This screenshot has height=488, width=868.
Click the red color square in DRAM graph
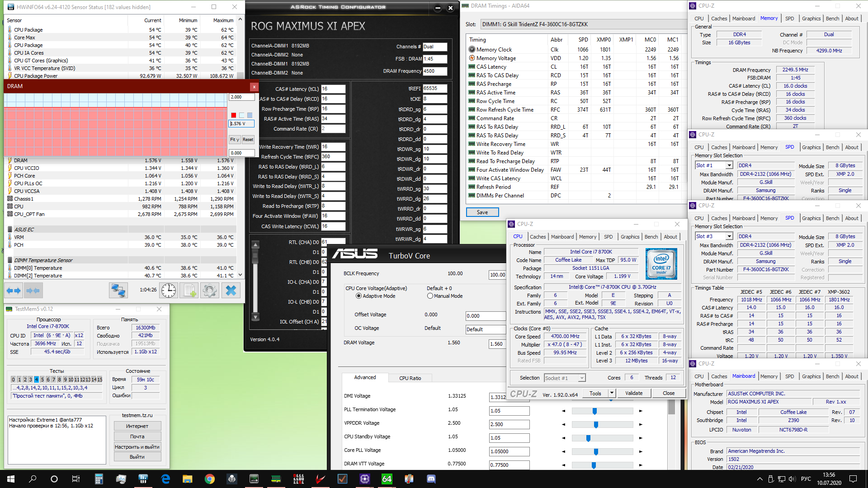[233, 115]
